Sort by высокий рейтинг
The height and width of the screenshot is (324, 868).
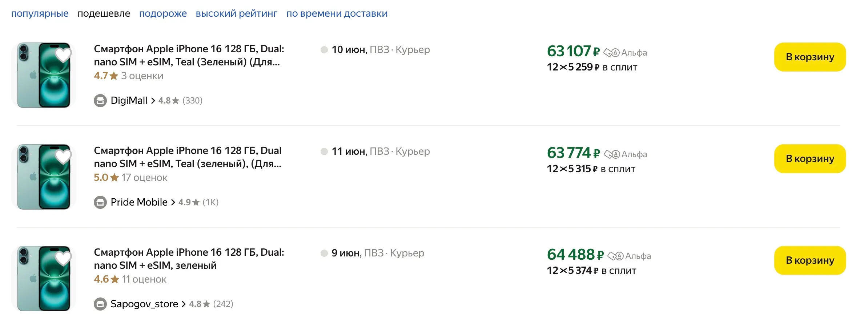coord(236,13)
